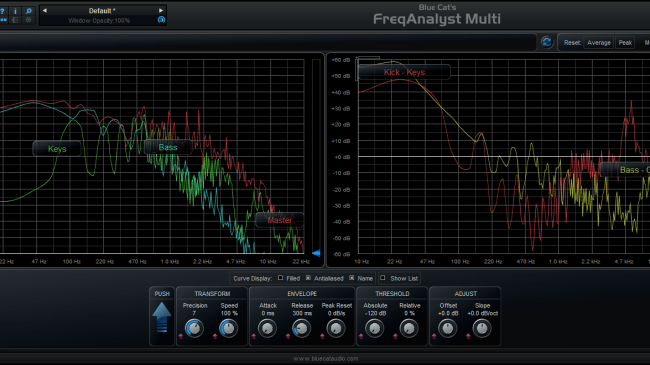
Task: Toggle the Filled curve display checkbox
Action: pos(281,278)
